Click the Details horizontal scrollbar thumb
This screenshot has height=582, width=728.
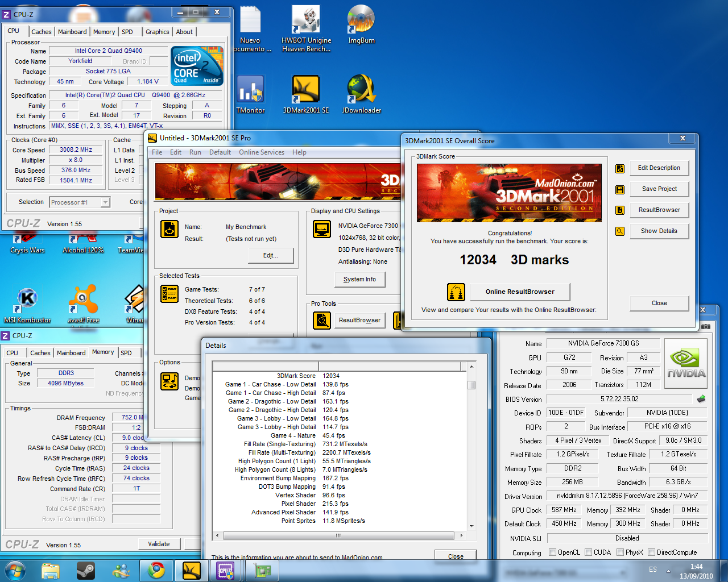[338, 535]
